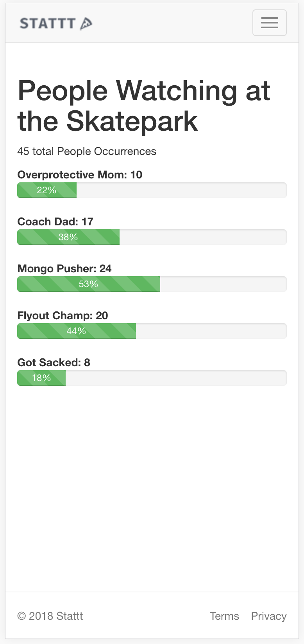Select the Coach Dad: 17 label
Image resolution: width=304 pixels, height=644 pixels.
(55, 221)
